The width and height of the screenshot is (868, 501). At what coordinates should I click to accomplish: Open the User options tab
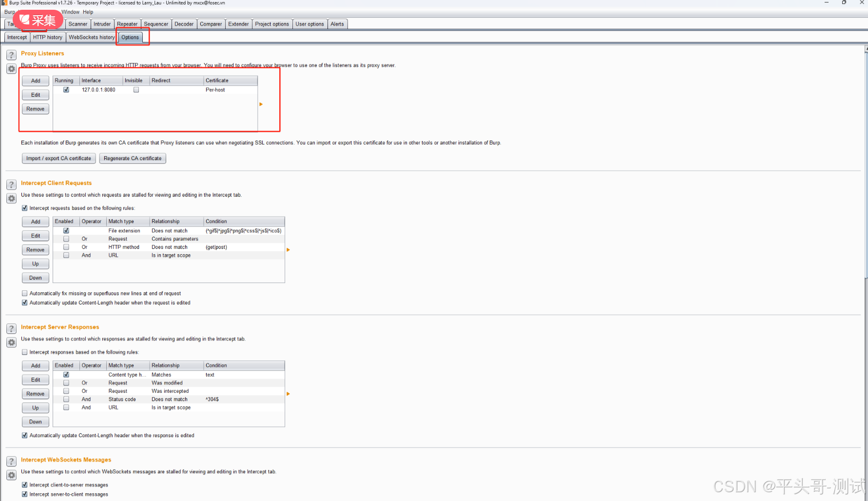[x=310, y=24]
